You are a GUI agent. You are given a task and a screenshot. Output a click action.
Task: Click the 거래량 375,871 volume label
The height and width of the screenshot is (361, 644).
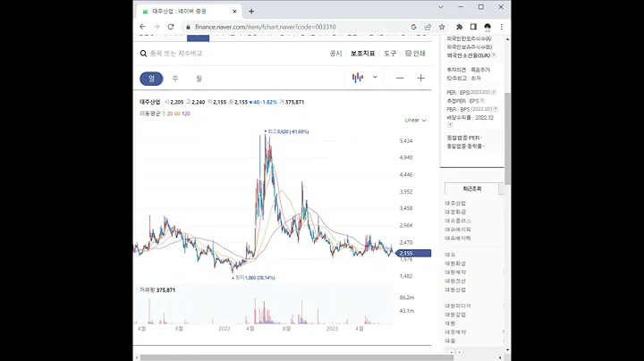tap(157, 290)
